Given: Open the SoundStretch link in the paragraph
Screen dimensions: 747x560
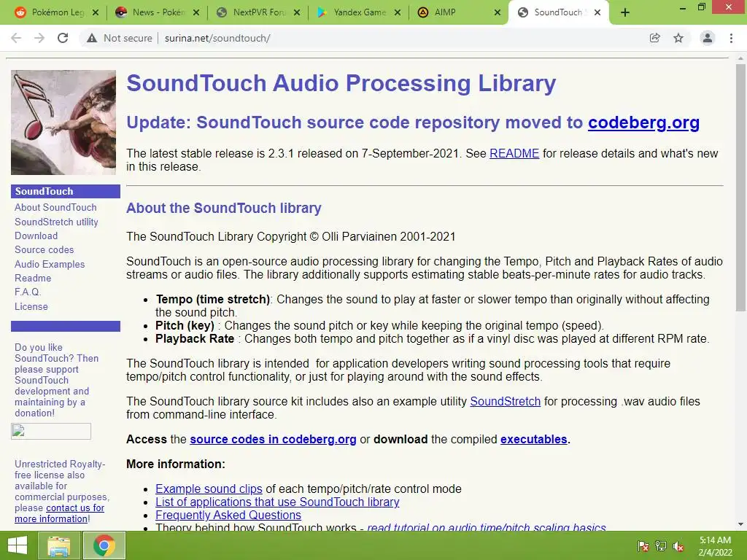Looking at the screenshot, I should pyautogui.click(x=506, y=402).
